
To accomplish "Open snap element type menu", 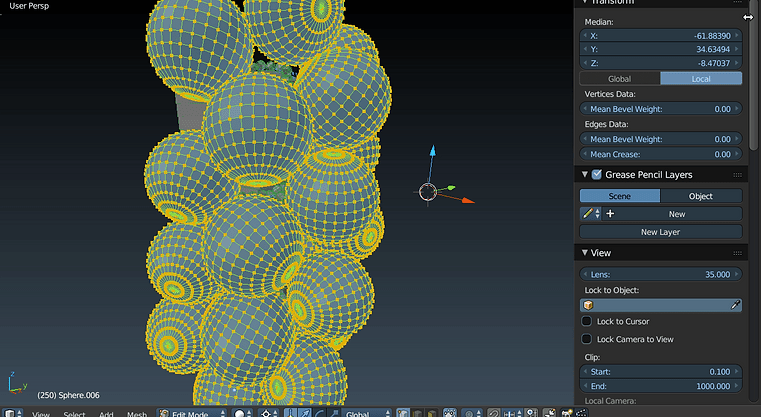I will coord(512,414).
